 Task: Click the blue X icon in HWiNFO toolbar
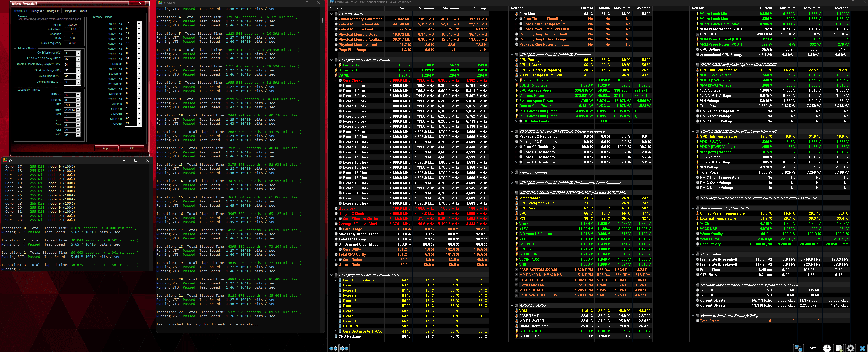pyautogui.click(x=862, y=348)
